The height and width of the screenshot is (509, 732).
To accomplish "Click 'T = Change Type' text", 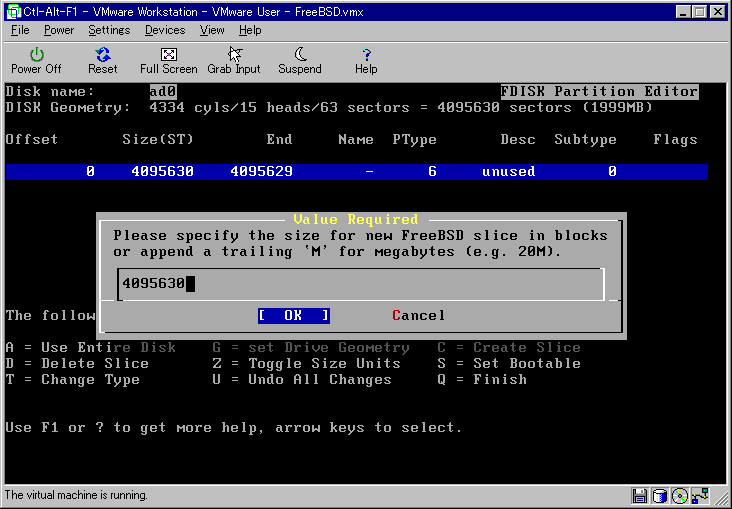I will point(73,380).
